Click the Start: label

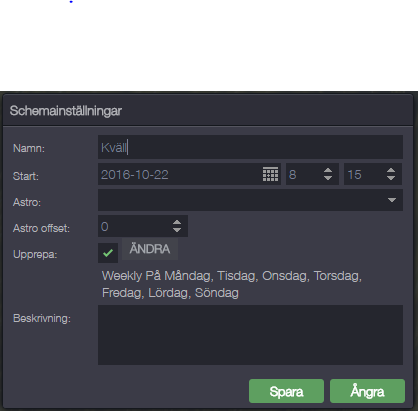pos(26,176)
